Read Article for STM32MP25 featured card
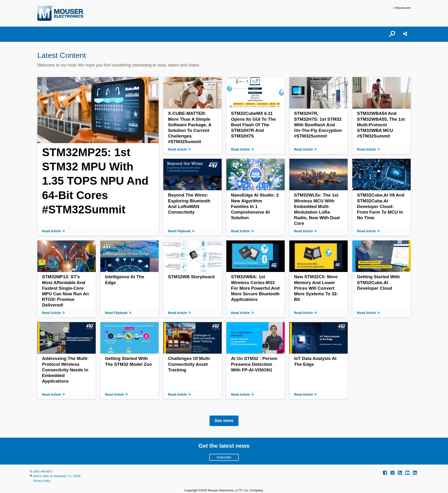 click(x=53, y=231)
